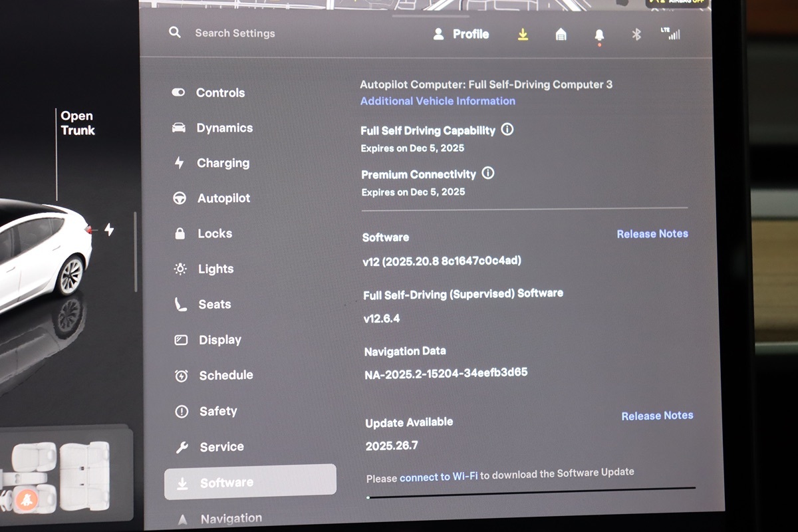The image size is (798, 532).
Task: Open notifications bell icon
Action: tap(599, 35)
